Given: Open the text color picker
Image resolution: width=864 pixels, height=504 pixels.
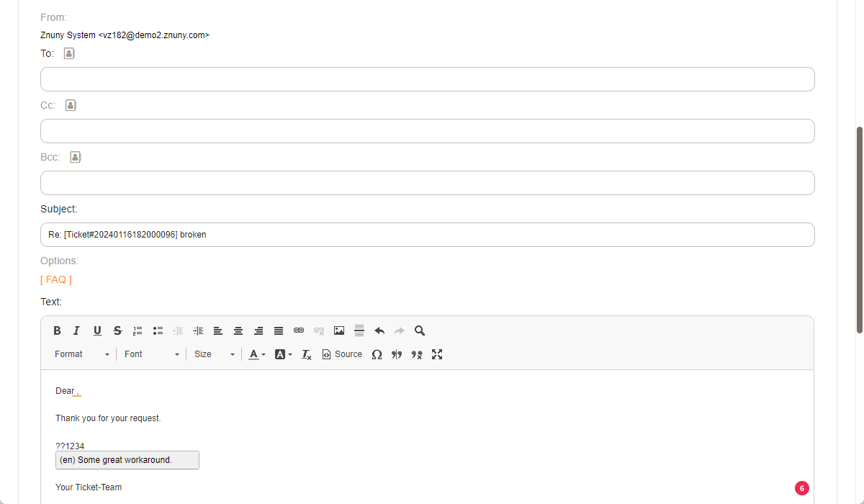Looking at the screenshot, I should pyautogui.click(x=257, y=354).
